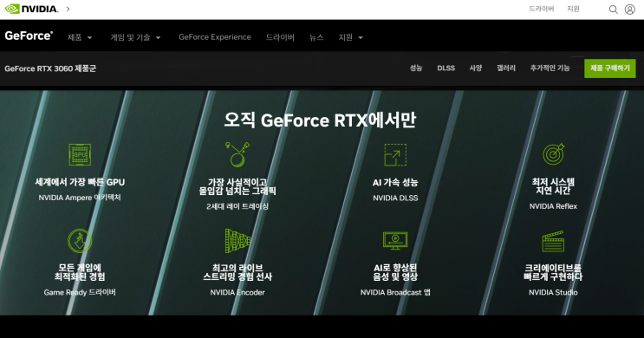Click the GPU chip icon
Screen dimensions: 644x338
pos(80,154)
